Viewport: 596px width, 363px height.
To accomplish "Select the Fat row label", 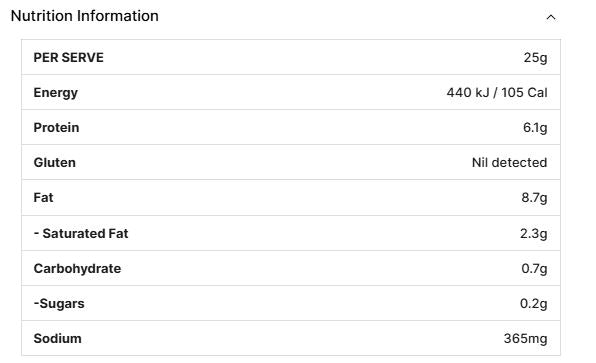I will pos(43,197).
